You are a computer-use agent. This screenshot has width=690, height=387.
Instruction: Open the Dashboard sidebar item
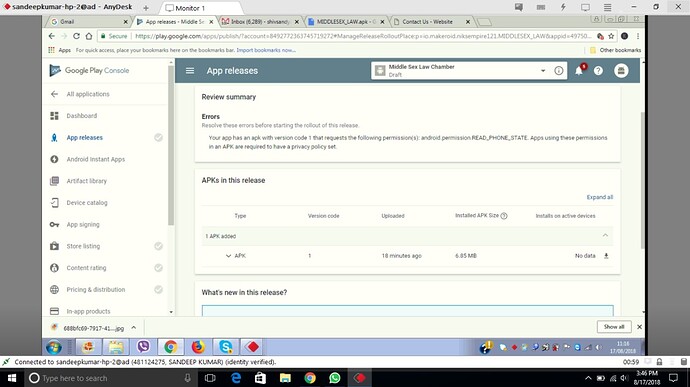82,116
